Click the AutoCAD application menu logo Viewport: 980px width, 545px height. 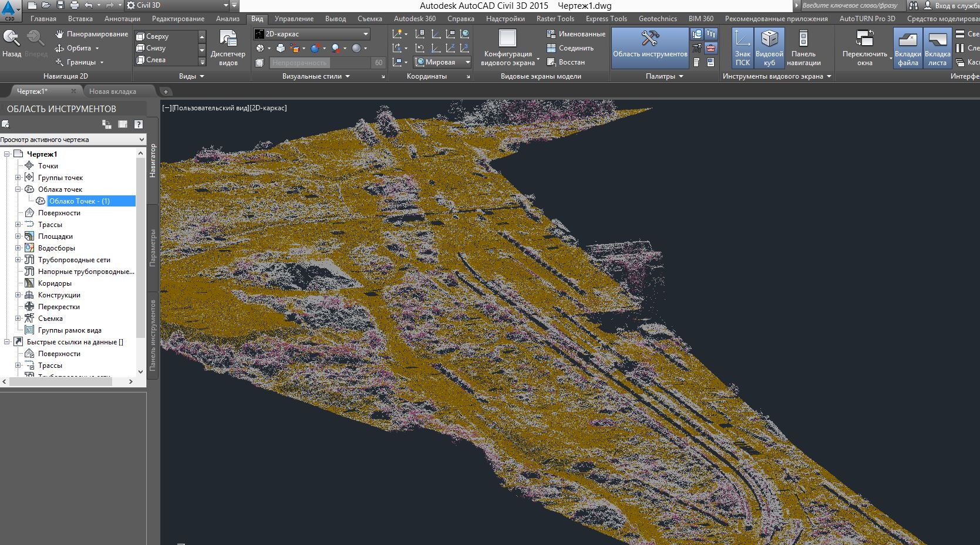(x=10, y=9)
